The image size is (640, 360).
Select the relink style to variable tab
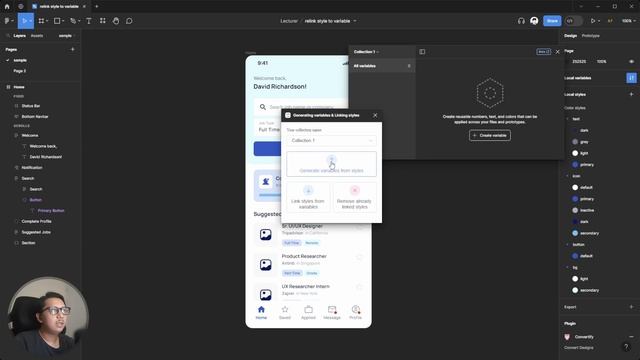(x=59, y=7)
